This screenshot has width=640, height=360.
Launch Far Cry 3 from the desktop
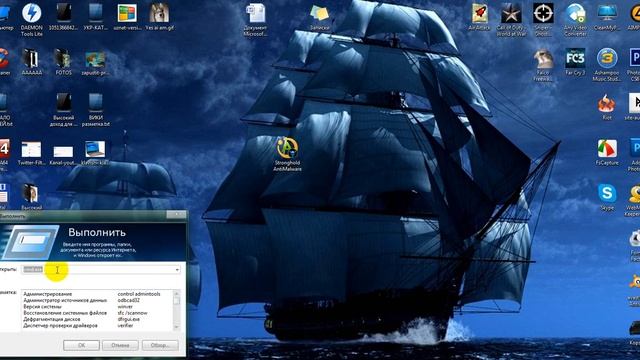tap(575, 62)
